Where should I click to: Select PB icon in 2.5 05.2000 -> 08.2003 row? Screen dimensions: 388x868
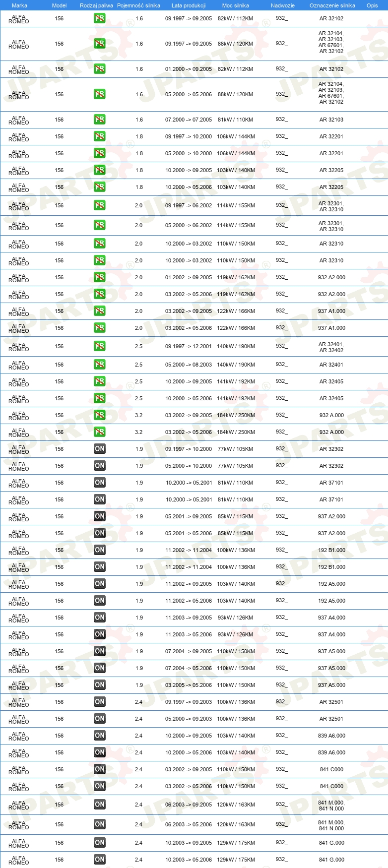[x=100, y=365]
